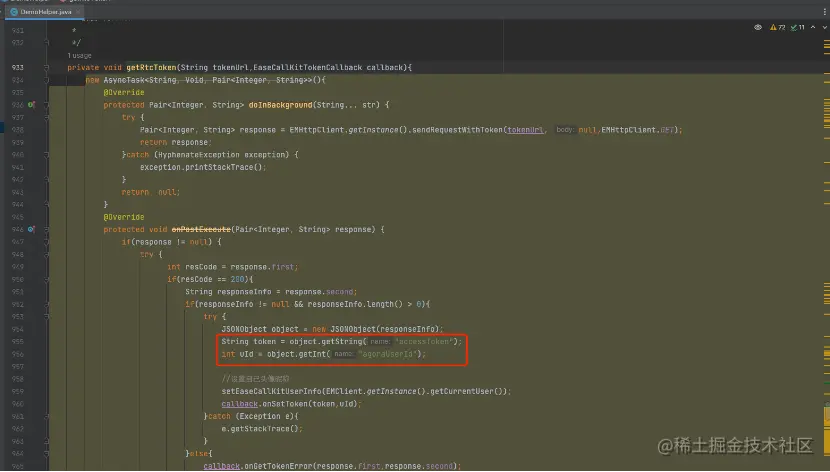Click the 'body:' parameter inlay hint

(564, 130)
